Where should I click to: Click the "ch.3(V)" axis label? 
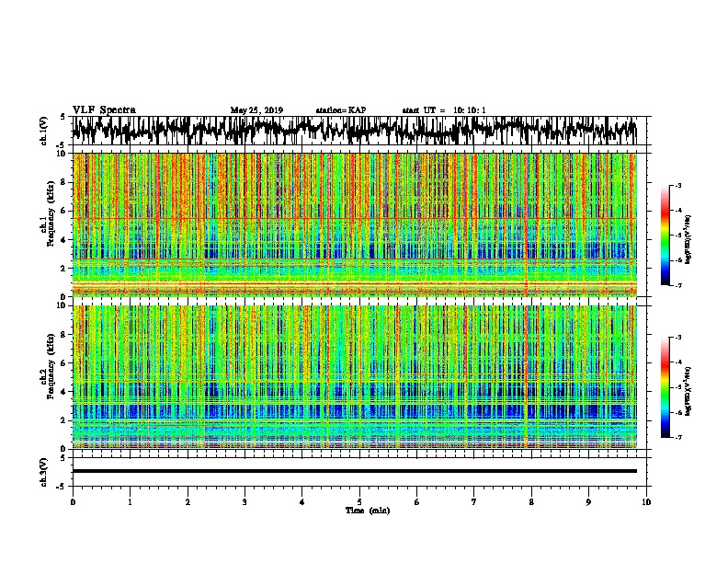(x=43, y=472)
